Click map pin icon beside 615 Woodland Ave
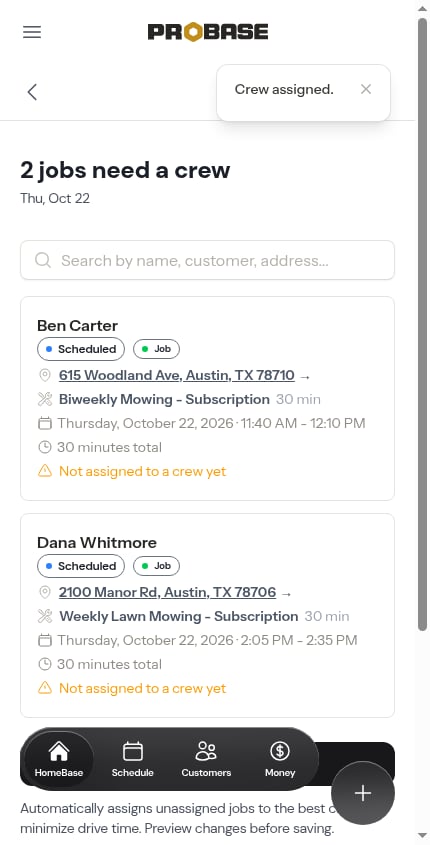This screenshot has width=430, height=845. pyautogui.click(x=45, y=375)
